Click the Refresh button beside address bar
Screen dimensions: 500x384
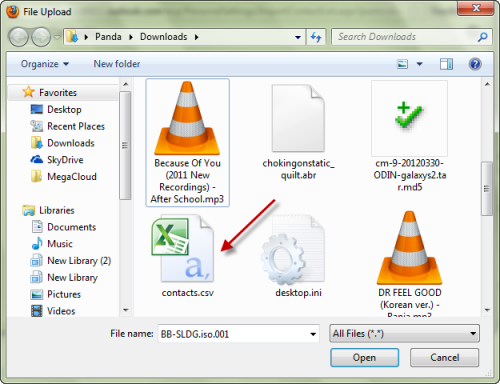click(316, 37)
